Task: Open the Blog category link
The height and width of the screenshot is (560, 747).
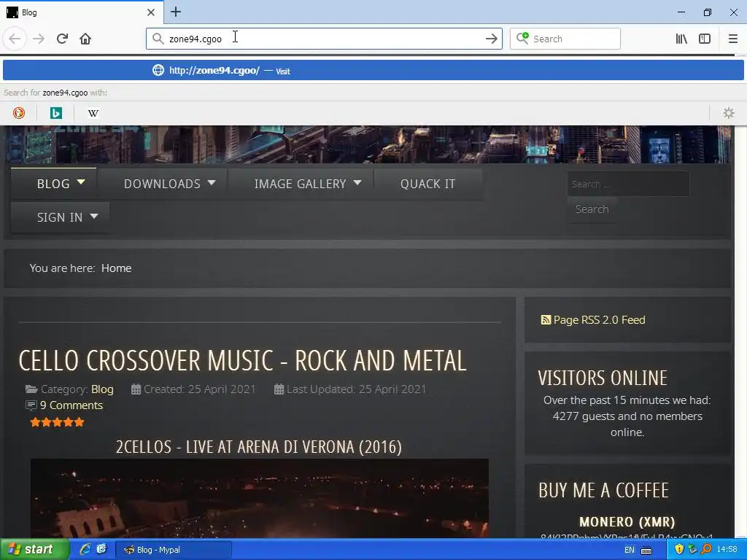Action: tap(102, 389)
